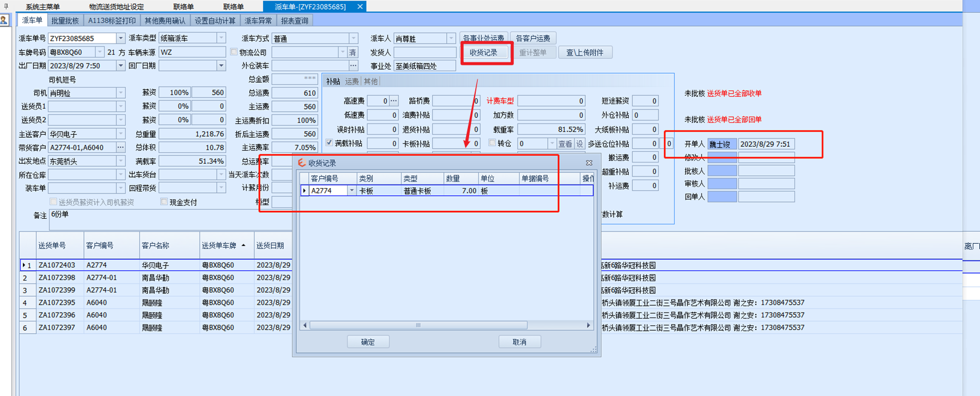
Task: Open the 派车方式 dropdown
Action: click(353, 38)
